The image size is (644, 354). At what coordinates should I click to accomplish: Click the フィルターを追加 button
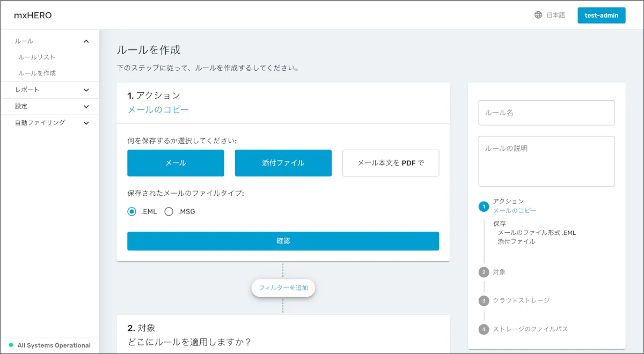coord(283,288)
